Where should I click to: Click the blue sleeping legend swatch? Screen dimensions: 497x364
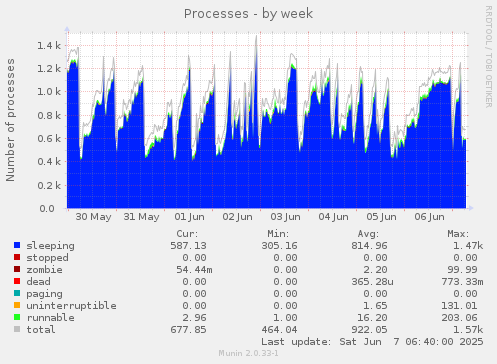[x=17, y=245]
